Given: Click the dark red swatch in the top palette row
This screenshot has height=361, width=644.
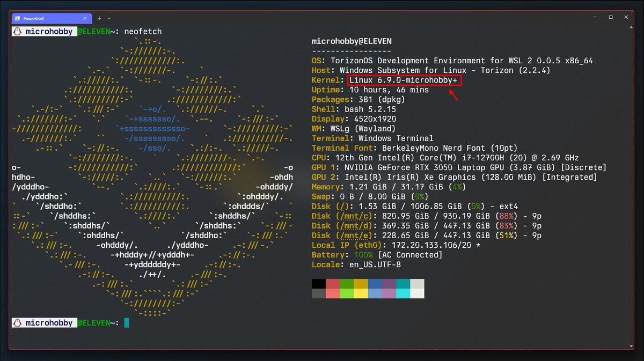Looking at the screenshot, I should [333, 284].
